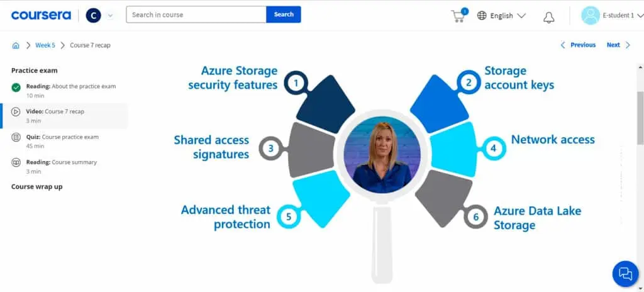Click the Azure Data Lake Storage label
This screenshot has height=292, width=644.
537,218
